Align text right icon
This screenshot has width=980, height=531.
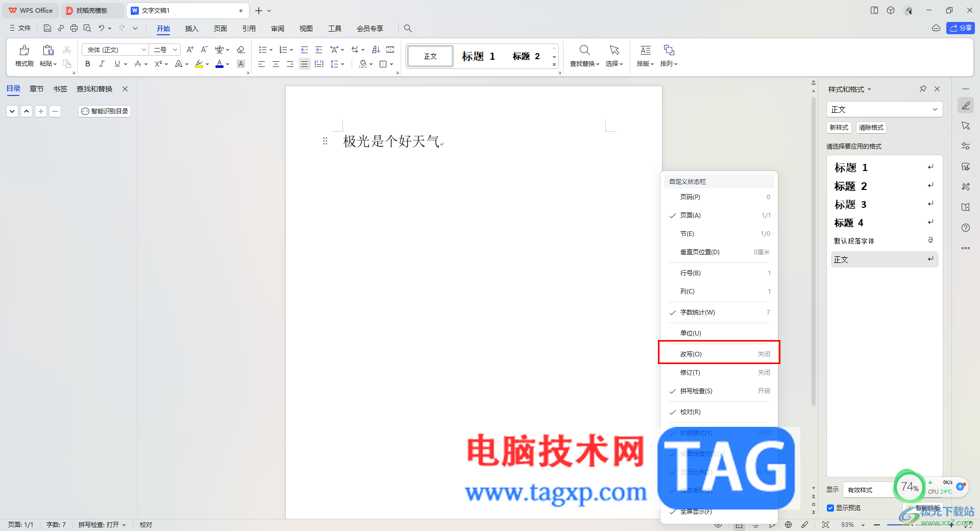(x=290, y=64)
